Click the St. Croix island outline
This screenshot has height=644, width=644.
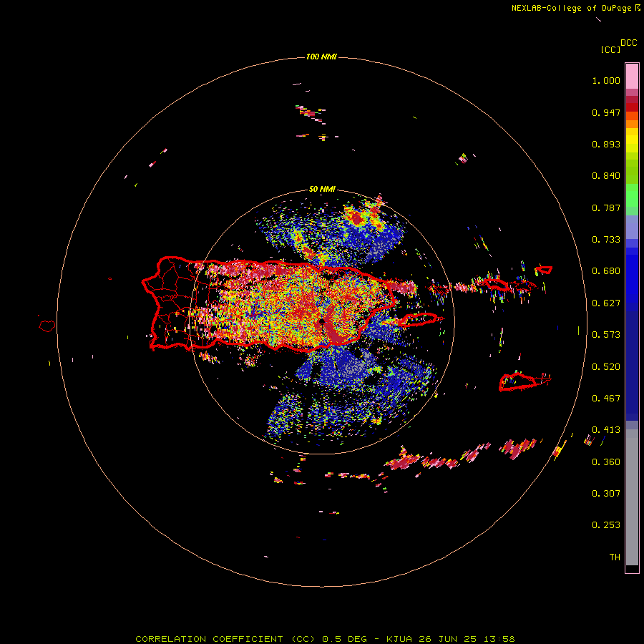(518, 382)
